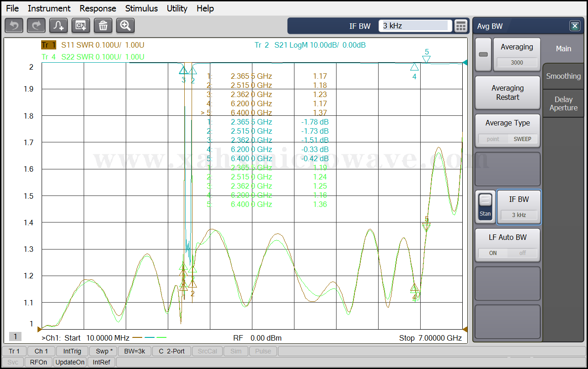
Task: Click the window number 1 box
Action: 15,337
